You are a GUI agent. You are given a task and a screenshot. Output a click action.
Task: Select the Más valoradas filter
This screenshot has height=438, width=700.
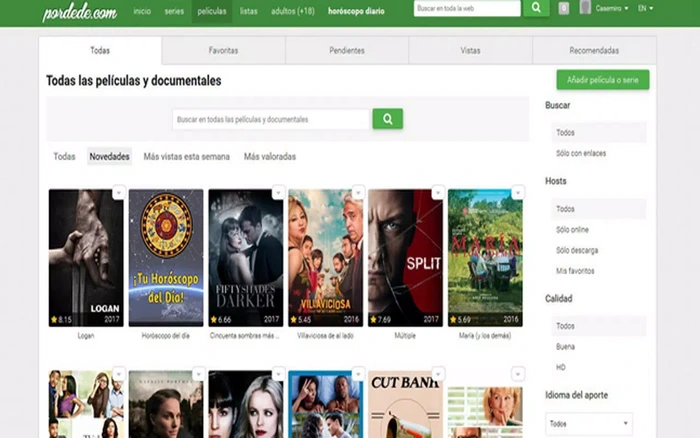pos(270,157)
